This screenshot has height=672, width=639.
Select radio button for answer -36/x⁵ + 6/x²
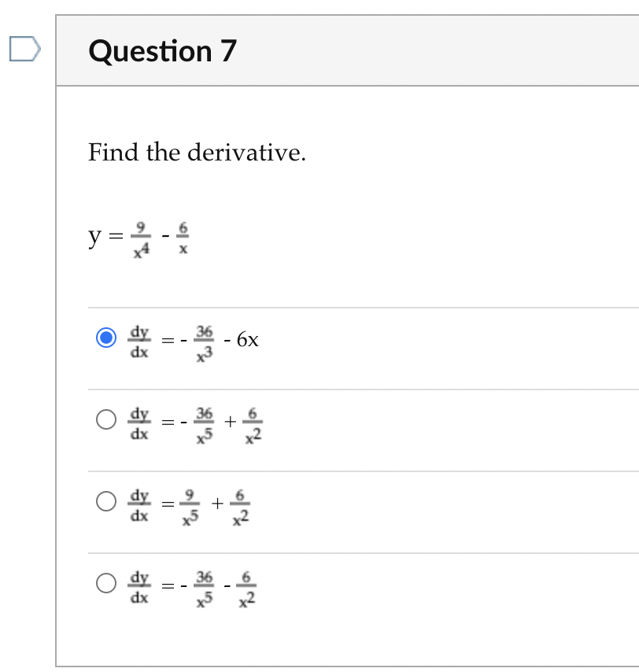[105, 419]
